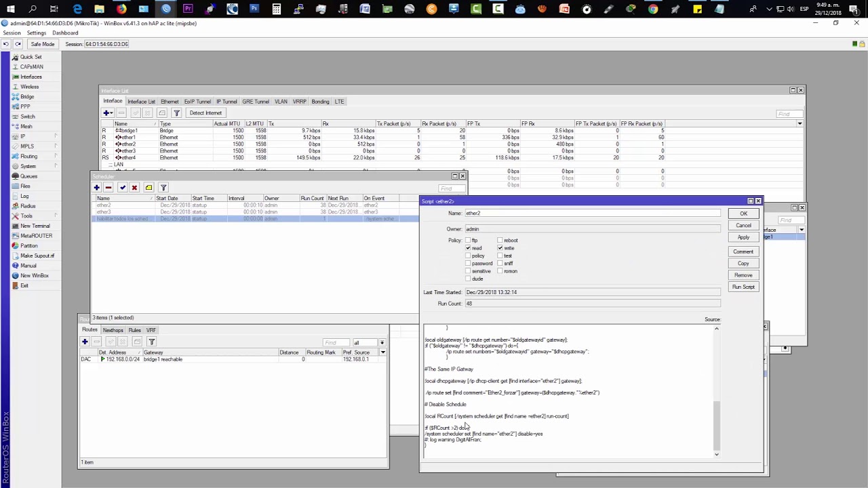The width and height of the screenshot is (868, 488).
Task: Disable selected Scheduler entry with red X
Action: tap(134, 188)
